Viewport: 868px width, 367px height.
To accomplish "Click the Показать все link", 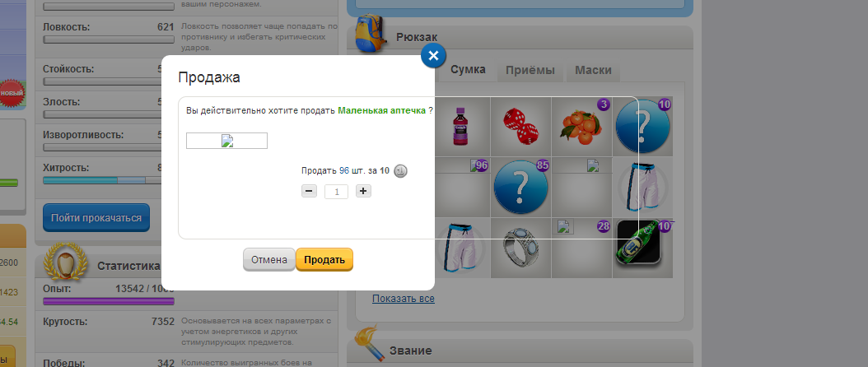I will [403, 299].
